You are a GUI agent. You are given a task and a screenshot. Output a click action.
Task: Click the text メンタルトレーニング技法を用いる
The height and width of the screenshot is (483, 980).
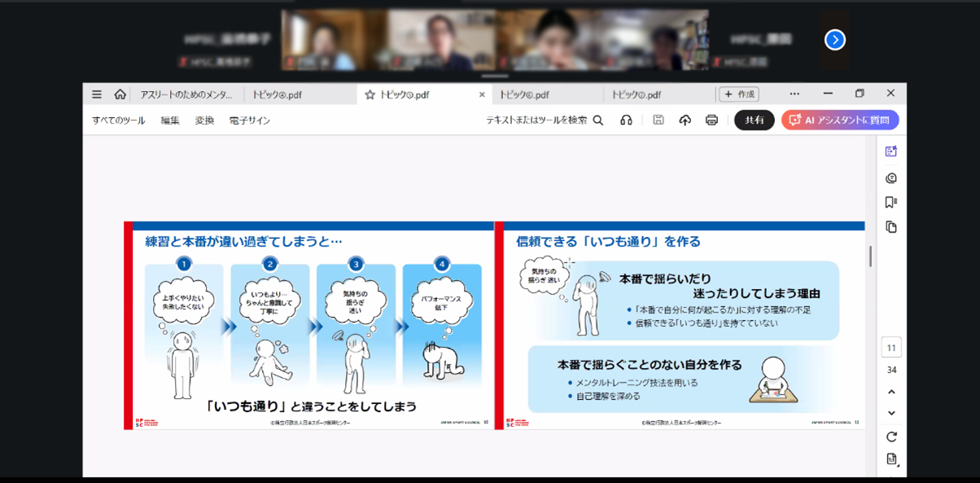[637, 383]
